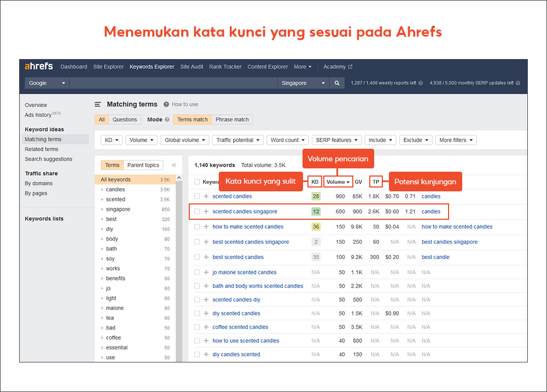Open the Rank Tracker nav item
547x392 pixels.
(225, 67)
